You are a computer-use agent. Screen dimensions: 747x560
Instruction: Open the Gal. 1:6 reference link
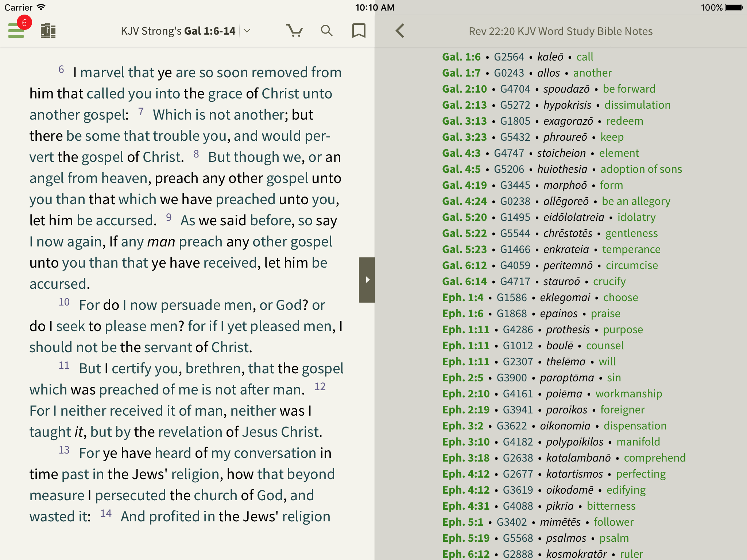[461, 57]
